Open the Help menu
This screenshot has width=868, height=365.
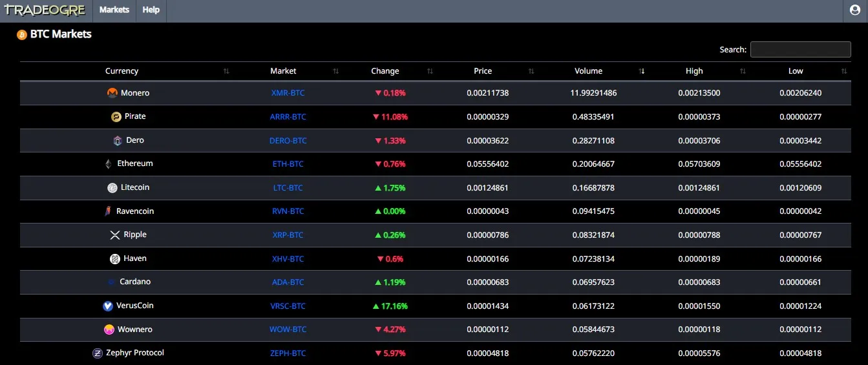tap(151, 10)
